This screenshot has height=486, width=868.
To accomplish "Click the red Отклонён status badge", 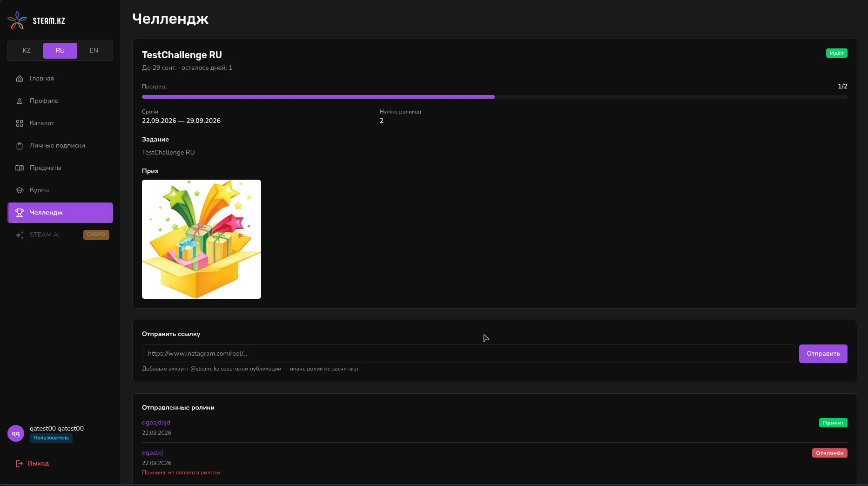I will pyautogui.click(x=829, y=453).
